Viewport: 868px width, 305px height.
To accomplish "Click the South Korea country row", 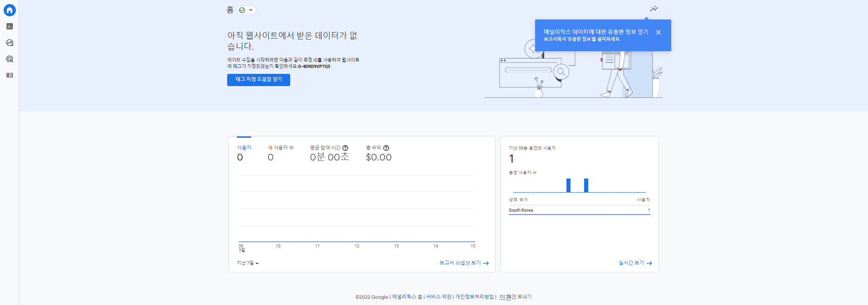I will (579, 210).
